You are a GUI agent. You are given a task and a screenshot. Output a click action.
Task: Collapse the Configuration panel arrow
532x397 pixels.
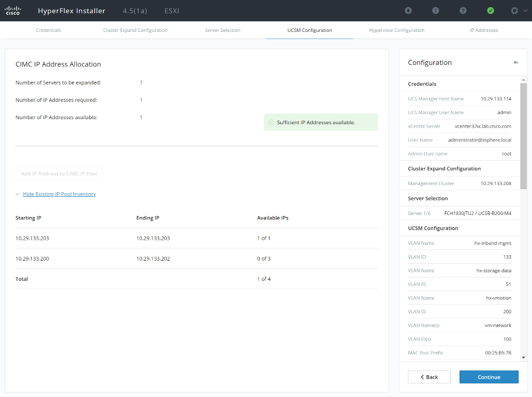click(516, 62)
